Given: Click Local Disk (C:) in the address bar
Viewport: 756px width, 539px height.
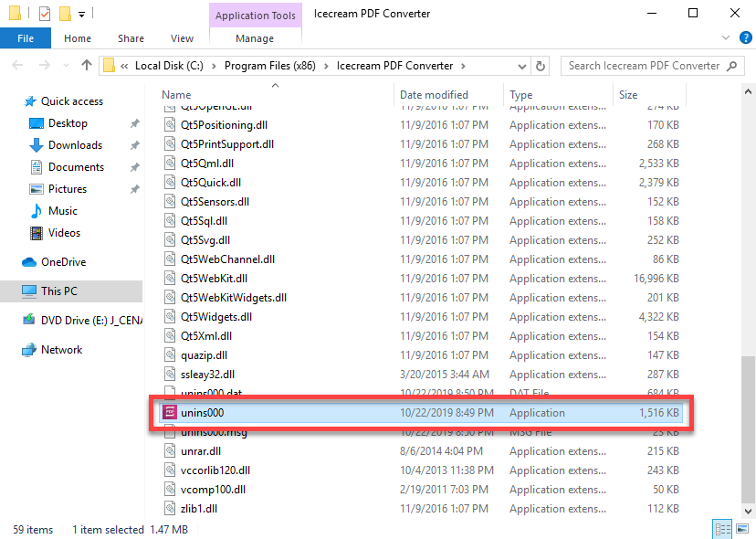Looking at the screenshot, I should pos(169,66).
